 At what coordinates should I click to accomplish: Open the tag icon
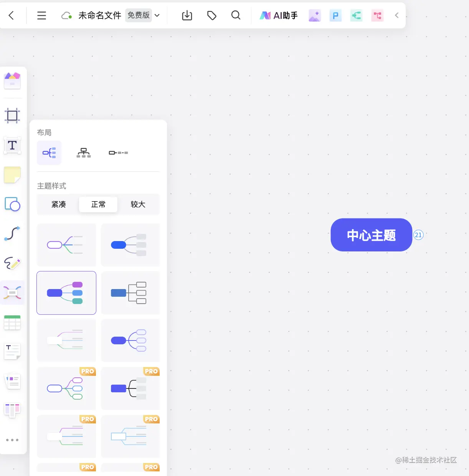click(x=211, y=15)
